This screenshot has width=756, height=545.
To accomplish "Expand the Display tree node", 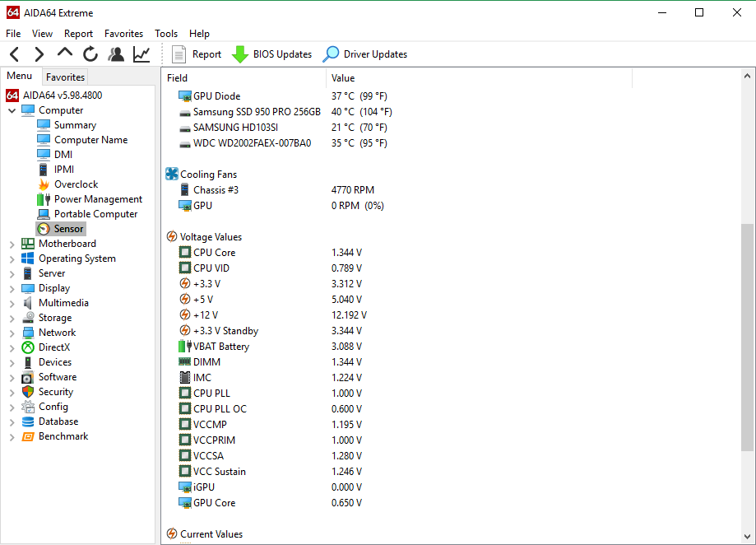I will pyautogui.click(x=12, y=288).
